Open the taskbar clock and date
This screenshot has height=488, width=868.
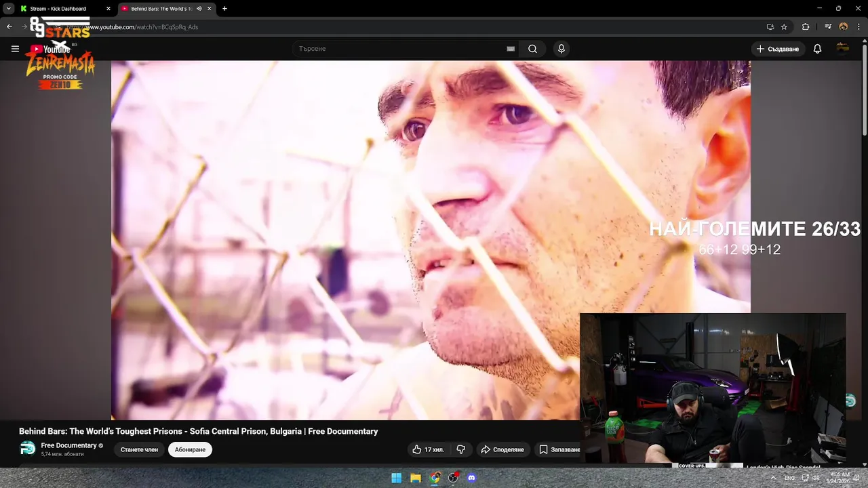(840, 478)
